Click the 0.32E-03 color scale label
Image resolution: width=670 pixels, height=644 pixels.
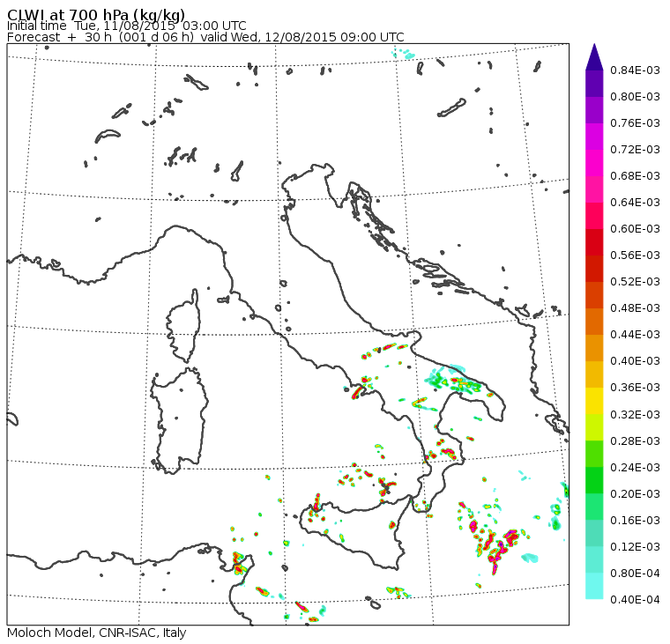click(635, 414)
